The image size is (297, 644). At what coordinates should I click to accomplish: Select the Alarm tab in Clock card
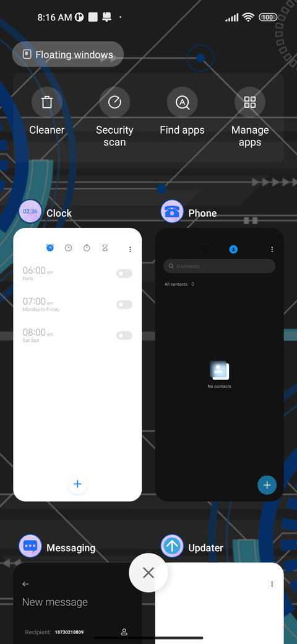tap(50, 248)
